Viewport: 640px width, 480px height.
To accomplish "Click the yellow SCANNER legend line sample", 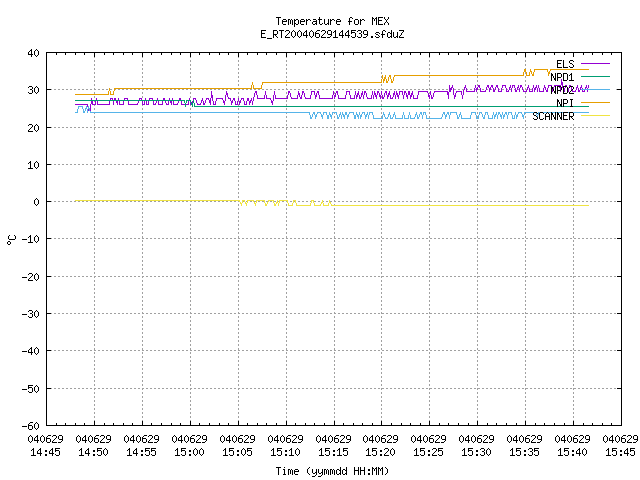I will pyautogui.click(x=595, y=116).
